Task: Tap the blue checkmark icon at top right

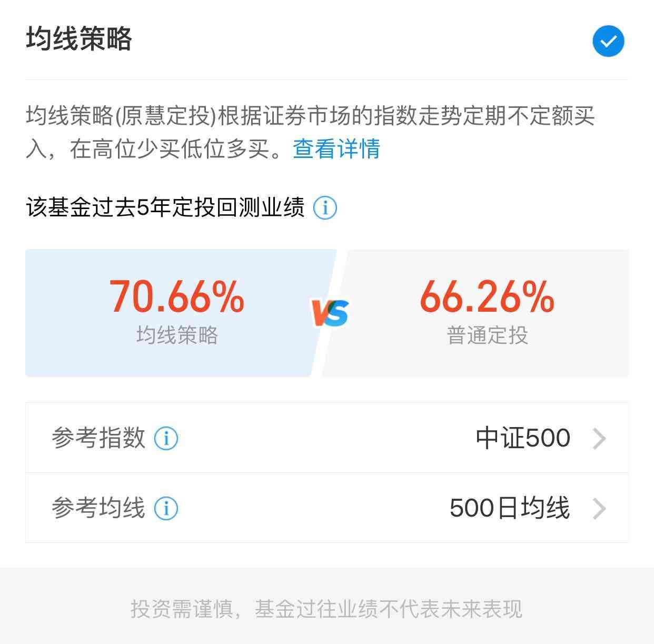Action: pyautogui.click(x=608, y=41)
